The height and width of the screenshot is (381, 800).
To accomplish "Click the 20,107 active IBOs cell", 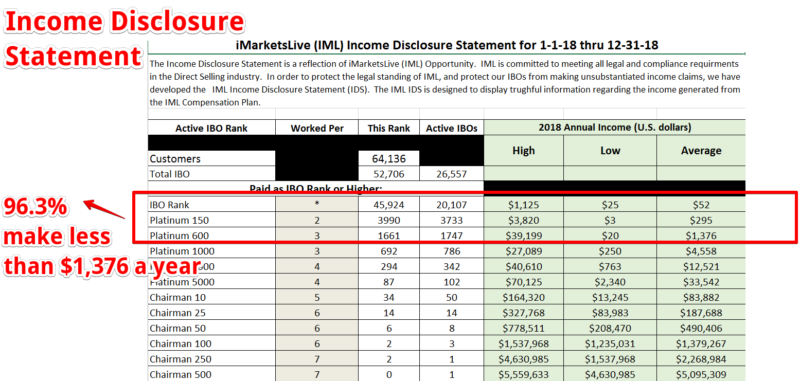I will click(x=452, y=205).
